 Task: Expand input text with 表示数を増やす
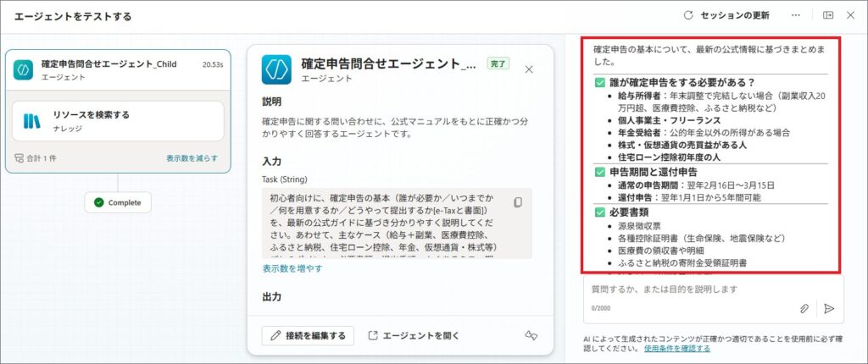(292, 268)
